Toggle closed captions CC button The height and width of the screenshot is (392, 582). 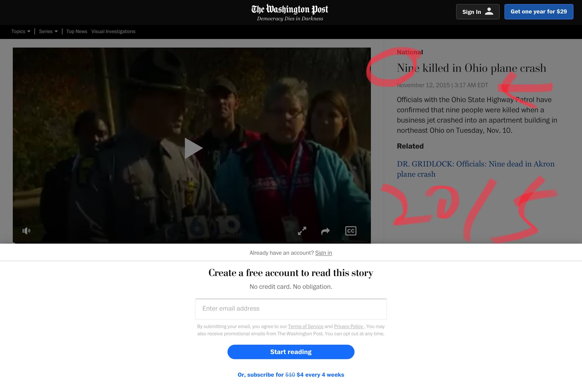(351, 231)
